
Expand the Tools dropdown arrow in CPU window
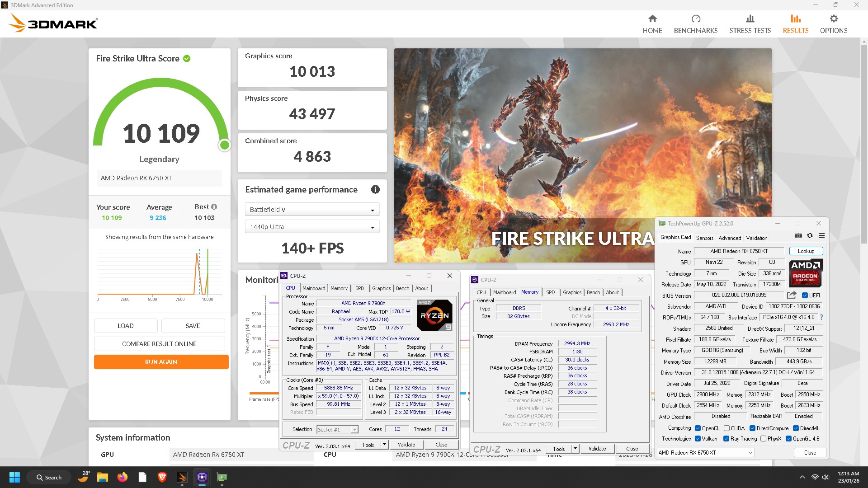pos(384,445)
